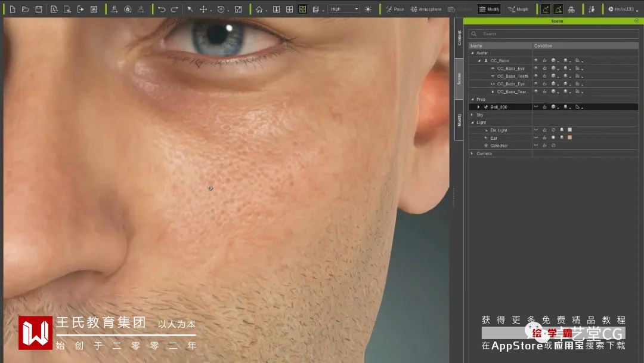Click the Export arrow-out icon
The height and width of the screenshot is (363, 644).
pos(80,9)
